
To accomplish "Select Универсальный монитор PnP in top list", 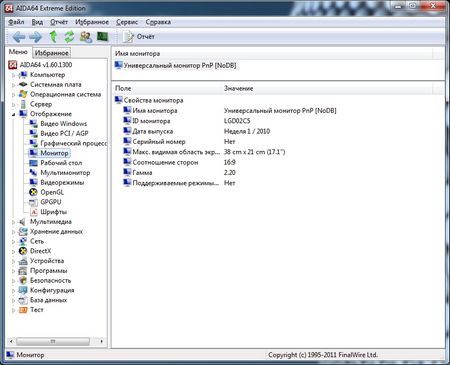I will (x=175, y=65).
